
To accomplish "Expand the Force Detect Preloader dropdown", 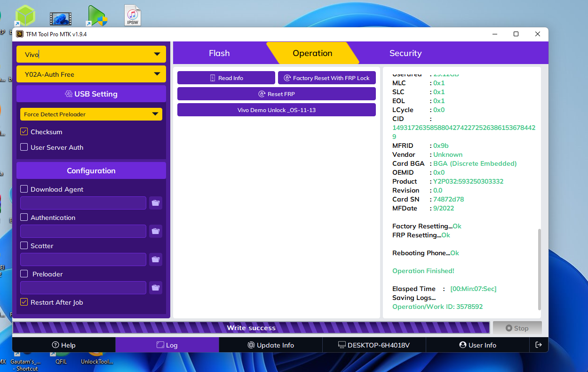I will tap(91, 114).
